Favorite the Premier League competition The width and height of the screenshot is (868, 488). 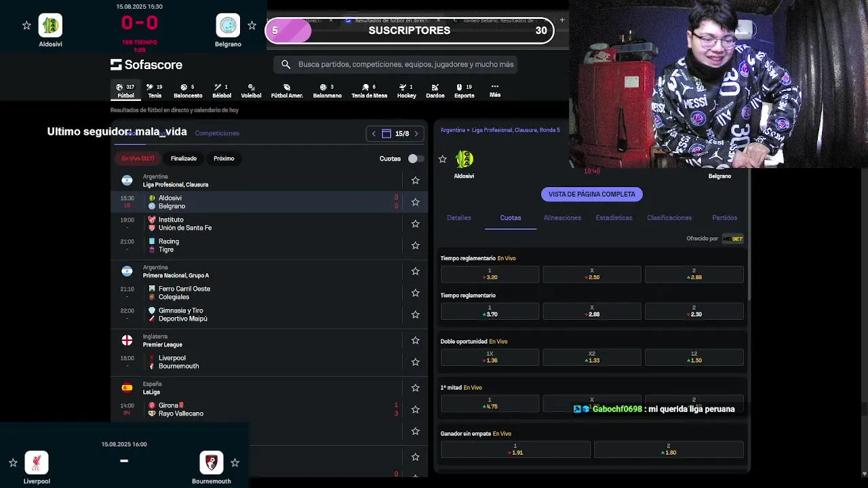[416, 340]
